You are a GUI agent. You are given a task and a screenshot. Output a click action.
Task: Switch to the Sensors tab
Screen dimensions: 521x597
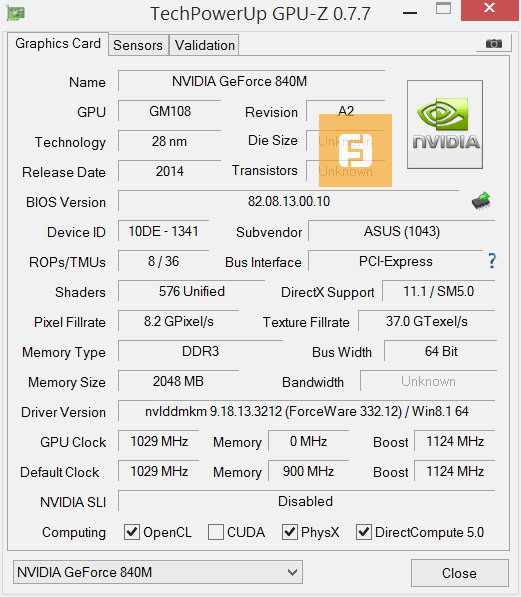138,45
